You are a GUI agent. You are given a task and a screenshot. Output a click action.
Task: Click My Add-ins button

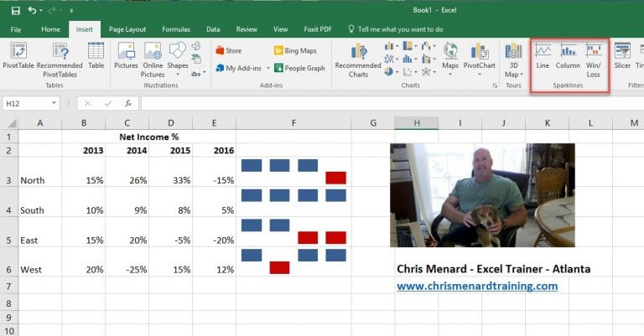pos(239,68)
